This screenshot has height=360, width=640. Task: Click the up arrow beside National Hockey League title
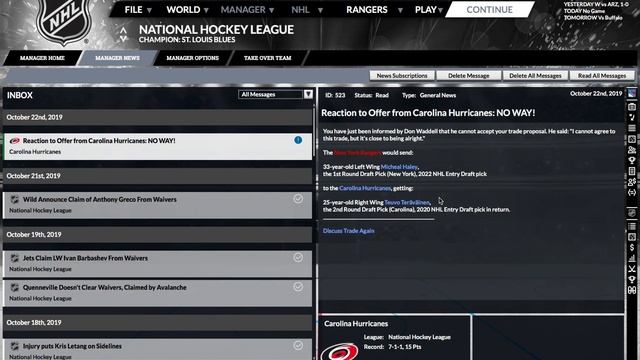coord(123,30)
